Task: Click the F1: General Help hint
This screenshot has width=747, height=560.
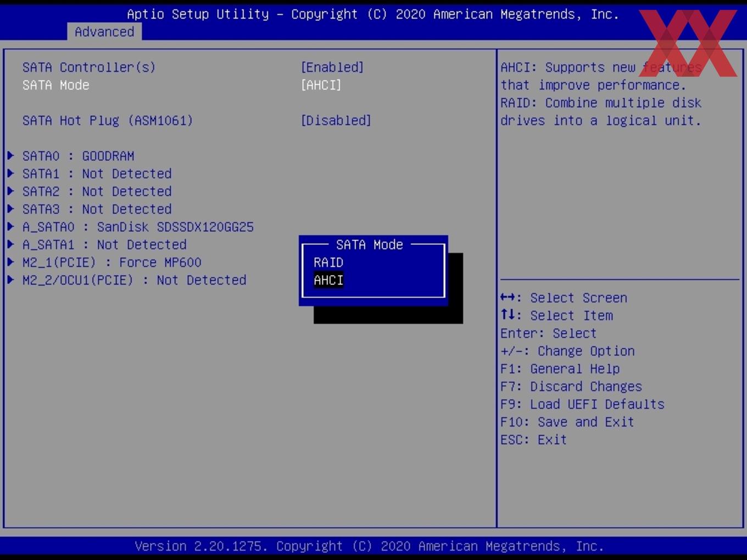Action: click(560, 368)
